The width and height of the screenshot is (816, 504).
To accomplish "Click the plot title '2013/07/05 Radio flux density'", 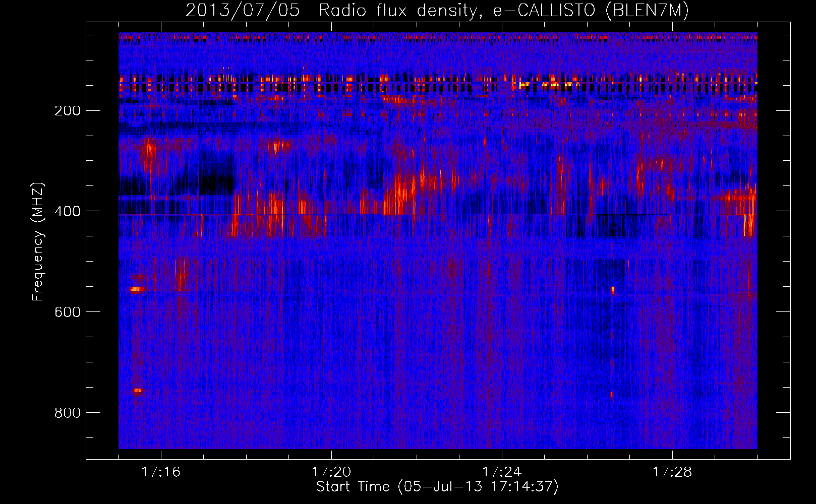I will pyautogui.click(x=437, y=11).
